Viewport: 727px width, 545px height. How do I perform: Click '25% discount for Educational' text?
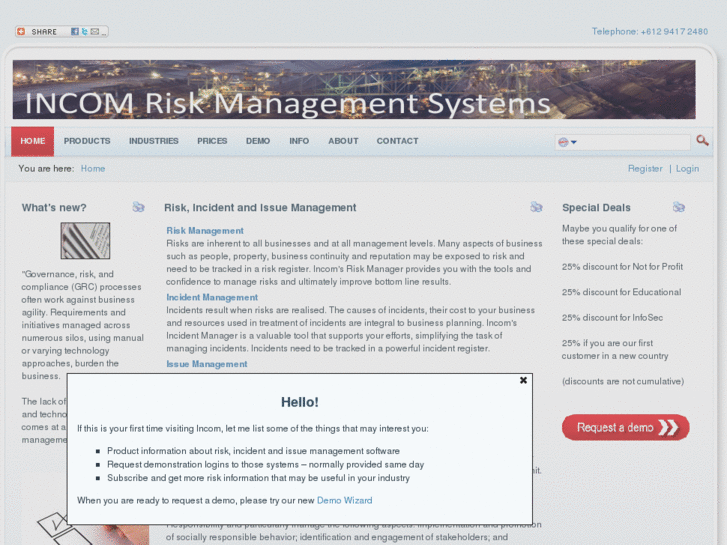click(621, 292)
